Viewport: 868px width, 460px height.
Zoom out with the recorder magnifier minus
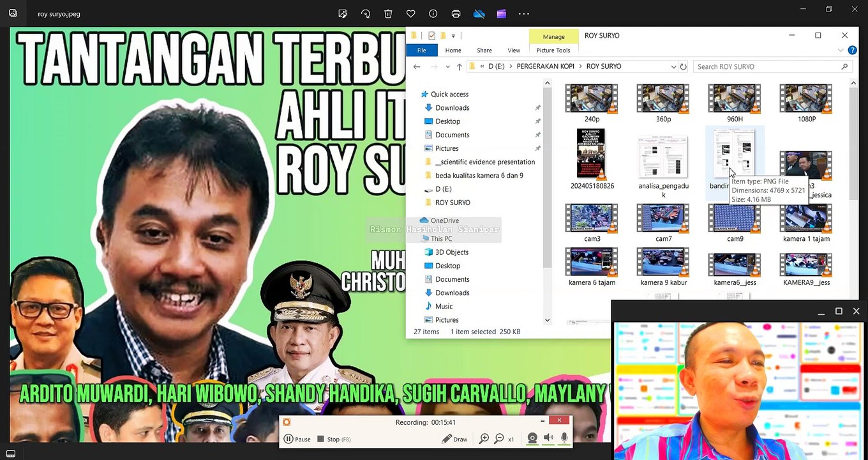click(499, 439)
